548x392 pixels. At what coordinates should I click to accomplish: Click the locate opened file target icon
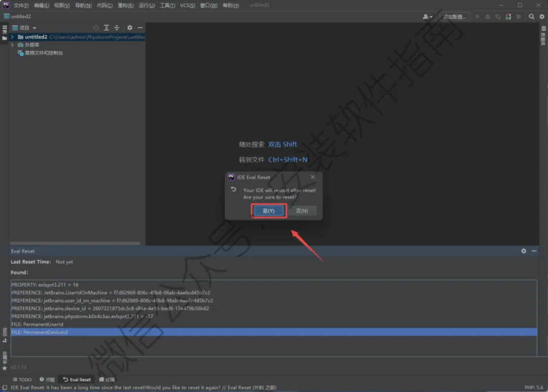coord(96,27)
